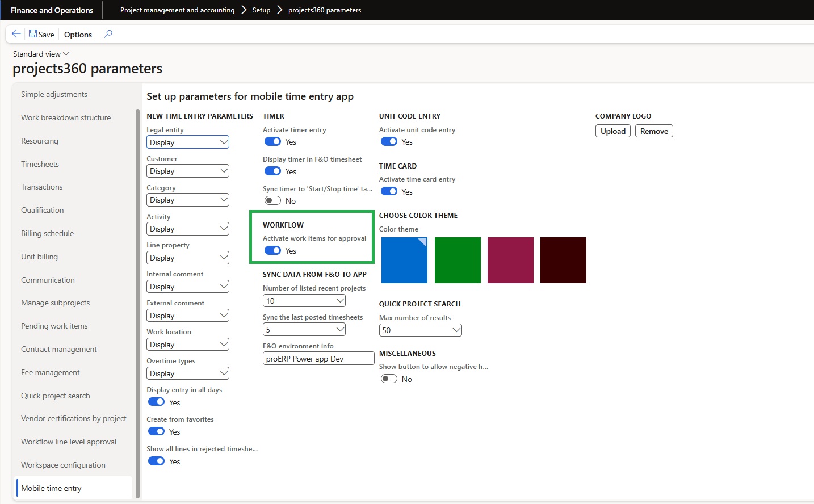
Task: Click the back arrow icon
Action: coord(16,34)
